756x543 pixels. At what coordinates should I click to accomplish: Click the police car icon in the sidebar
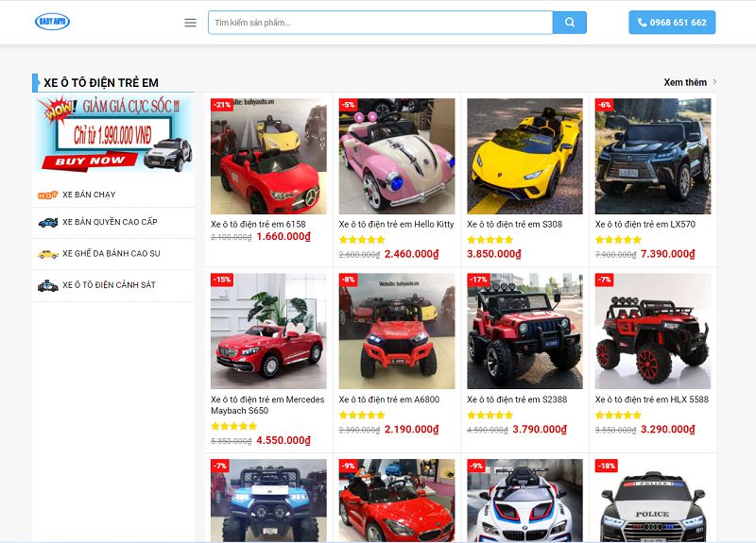tap(48, 286)
